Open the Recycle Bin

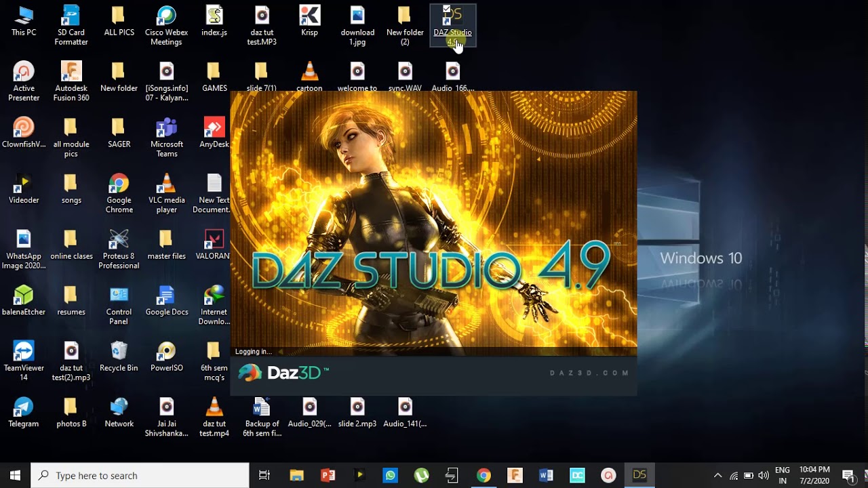coord(119,357)
